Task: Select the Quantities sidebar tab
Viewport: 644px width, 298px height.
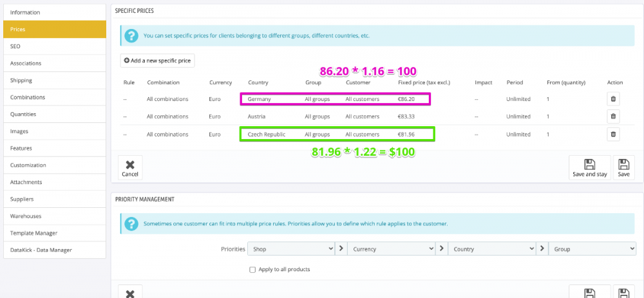Action: point(54,114)
